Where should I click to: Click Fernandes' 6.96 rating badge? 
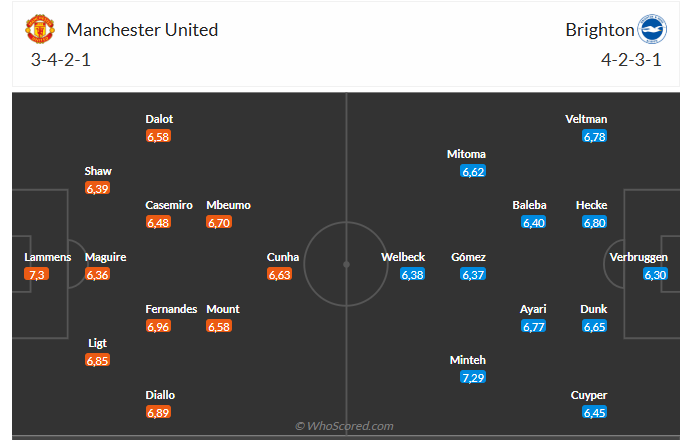tap(159, 326)
